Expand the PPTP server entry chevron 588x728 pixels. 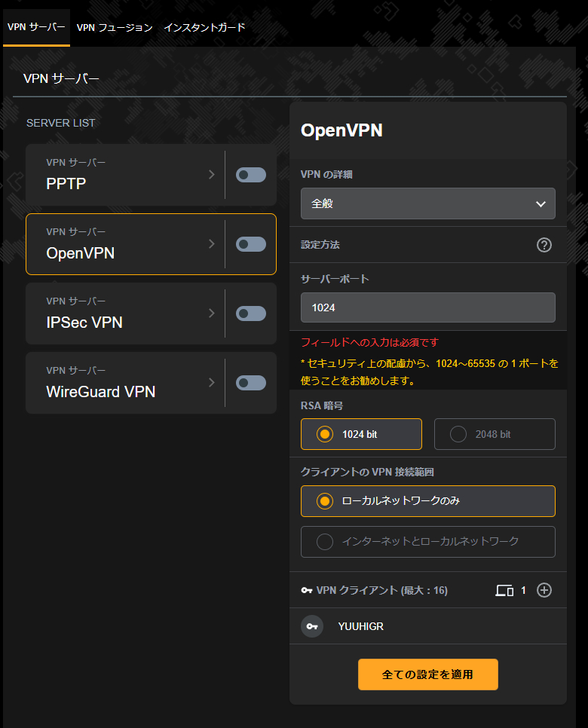click(212, 175)
